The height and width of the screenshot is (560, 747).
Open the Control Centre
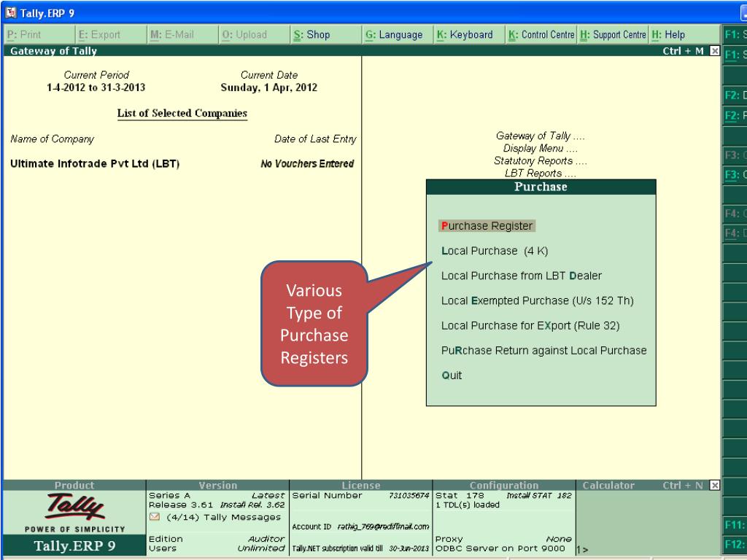coord(541,35)
